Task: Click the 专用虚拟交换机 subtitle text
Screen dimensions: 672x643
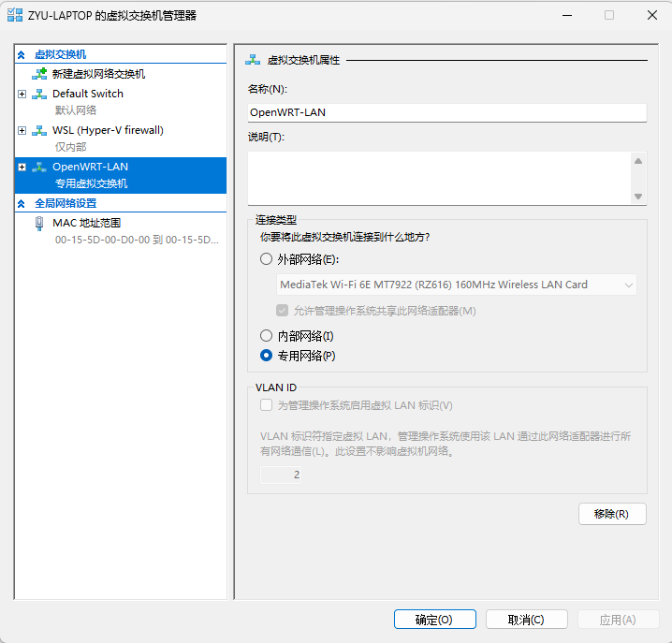Action: (x=91, y=183)
